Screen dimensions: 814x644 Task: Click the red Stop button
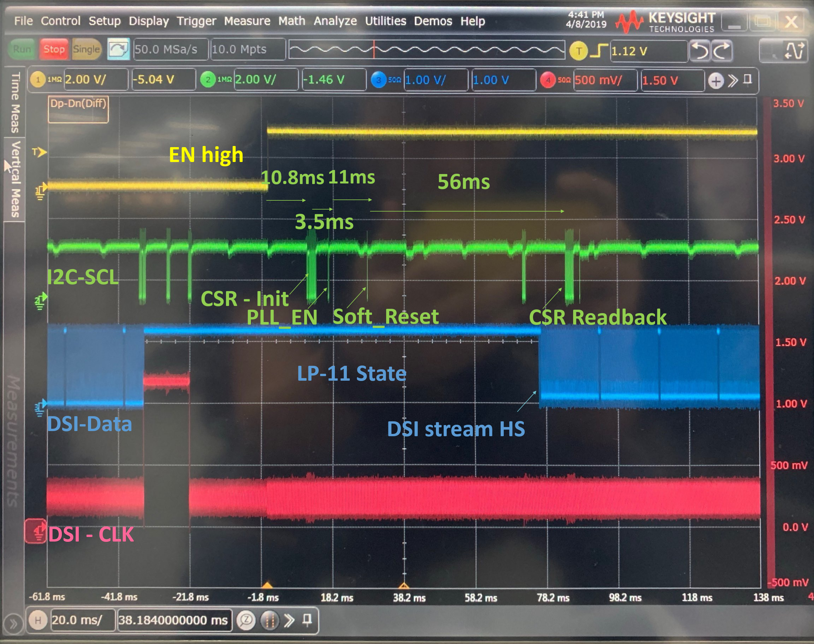pyautogui.click(x=54, y=49)
